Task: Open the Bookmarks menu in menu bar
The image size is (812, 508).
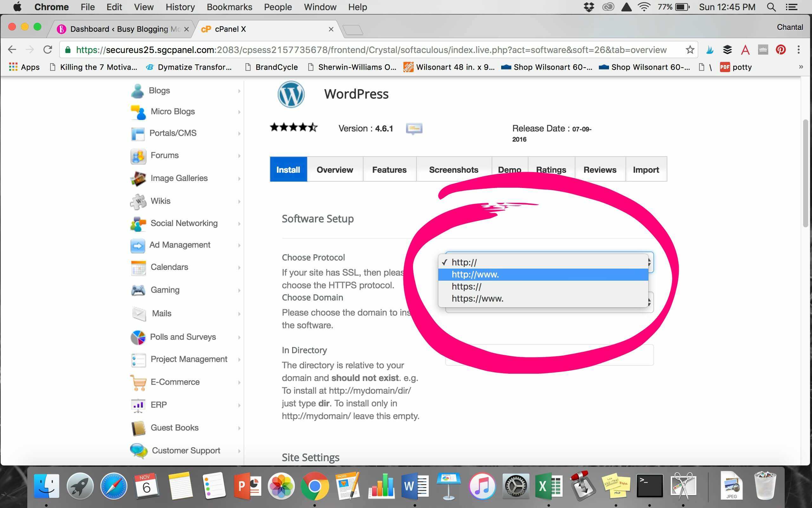Action: (x=229, y=7)
